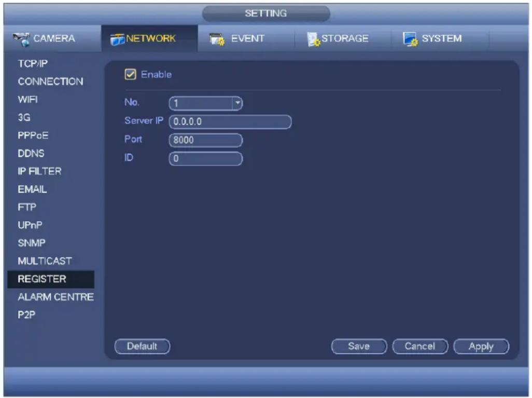
Task: Open FTP settings page
Action: tap(27, 207)
